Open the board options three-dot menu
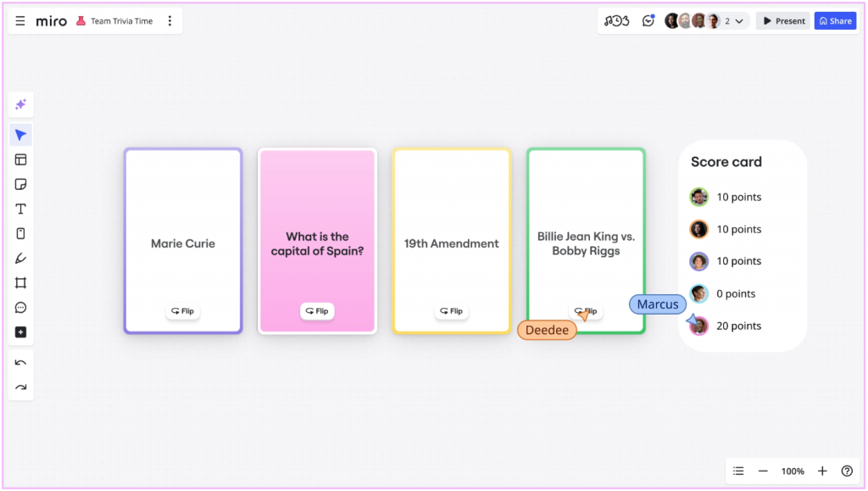This screenshot has height=491, width=868. pos(170,21)
